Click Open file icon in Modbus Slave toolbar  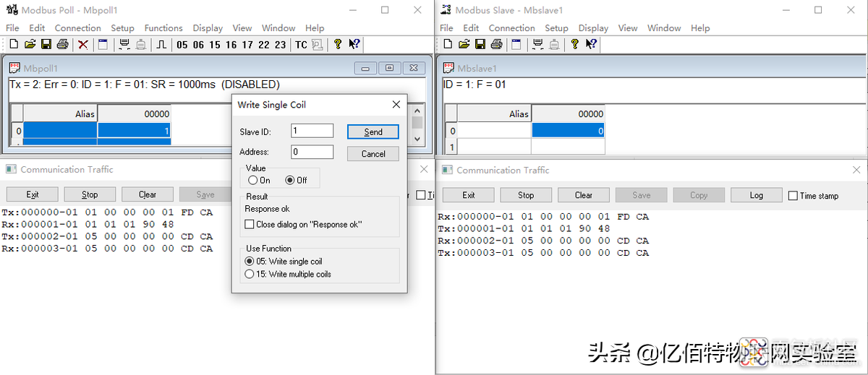coord(464,45)
